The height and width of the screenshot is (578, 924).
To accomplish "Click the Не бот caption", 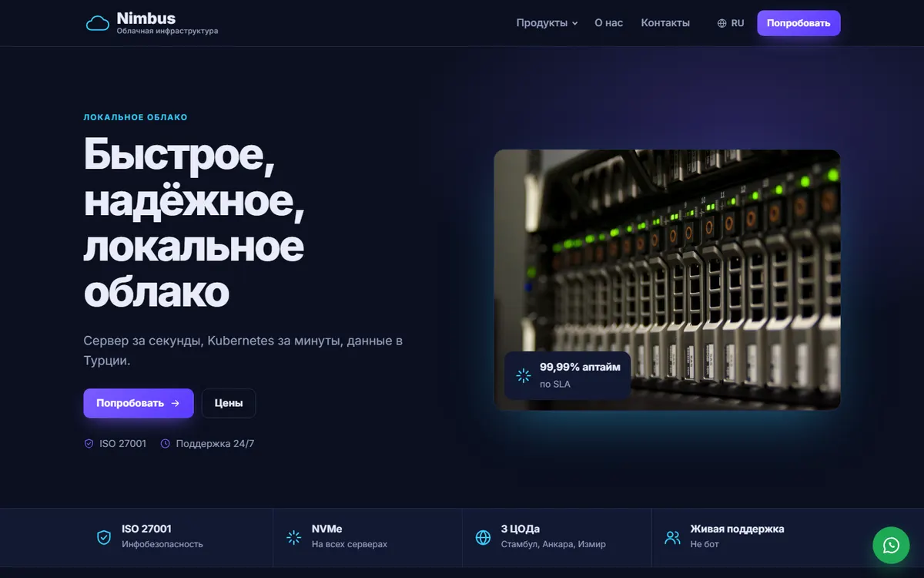I will (x=705, y=544).
